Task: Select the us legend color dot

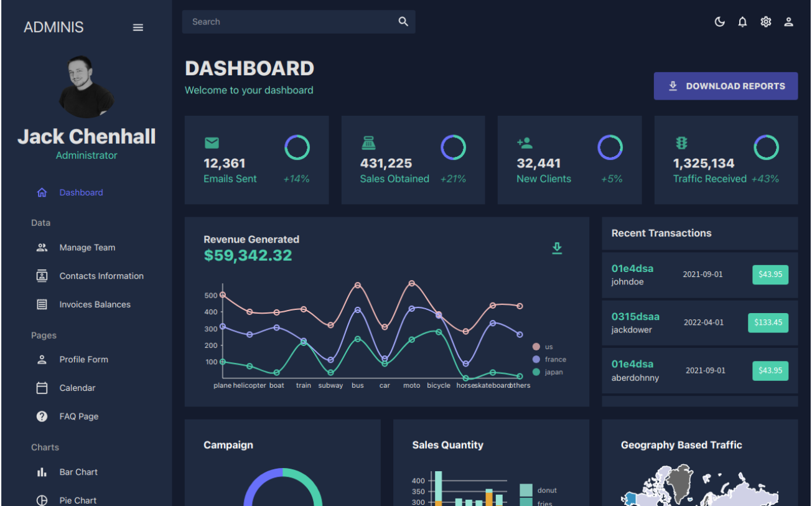Action: (x=536, y=347)
